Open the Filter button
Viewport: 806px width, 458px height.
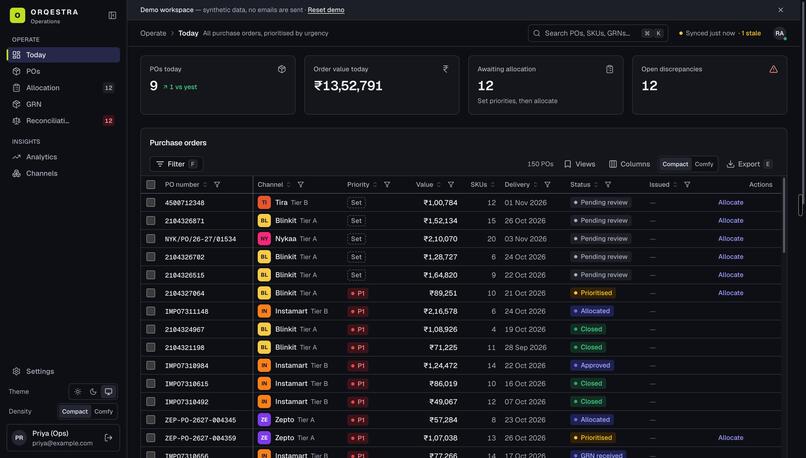(x=176, y=164)
